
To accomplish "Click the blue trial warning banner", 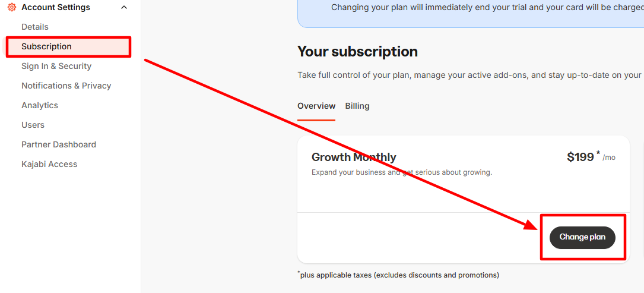I will point(469,8).
